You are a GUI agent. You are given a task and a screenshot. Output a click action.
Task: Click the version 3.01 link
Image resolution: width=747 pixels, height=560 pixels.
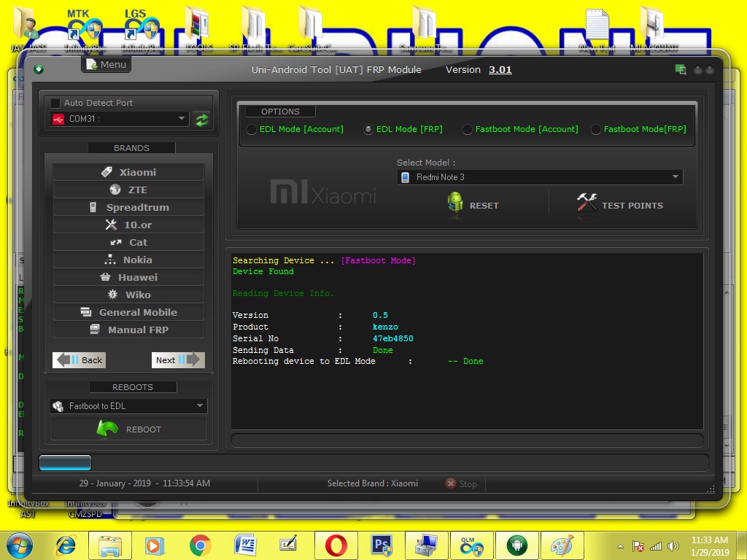[x=500, y=69]
